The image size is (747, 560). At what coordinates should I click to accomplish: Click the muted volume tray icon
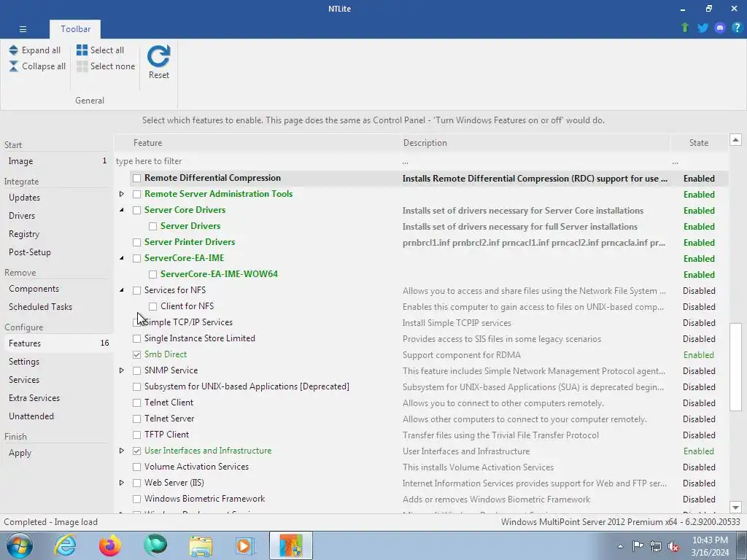coord(673,546)
